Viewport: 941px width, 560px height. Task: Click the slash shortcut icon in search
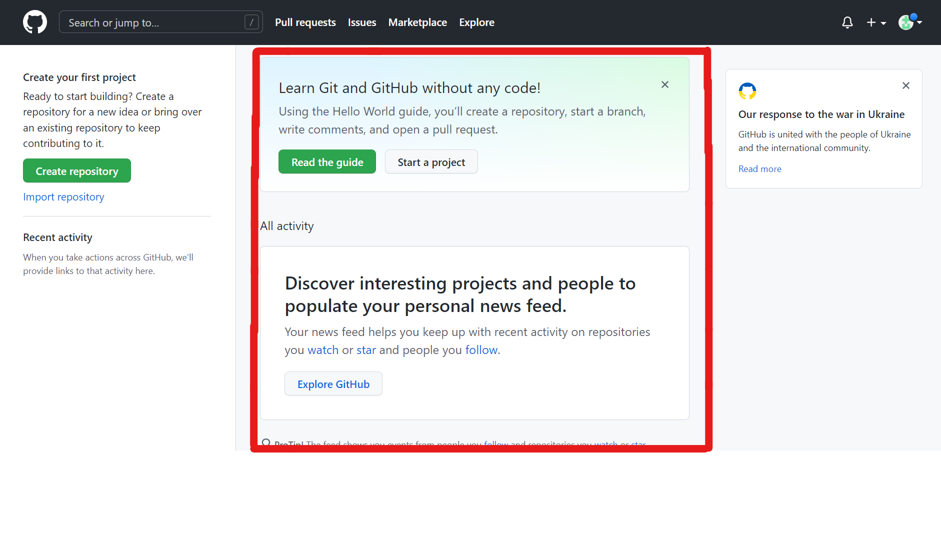tap(251, 22)
